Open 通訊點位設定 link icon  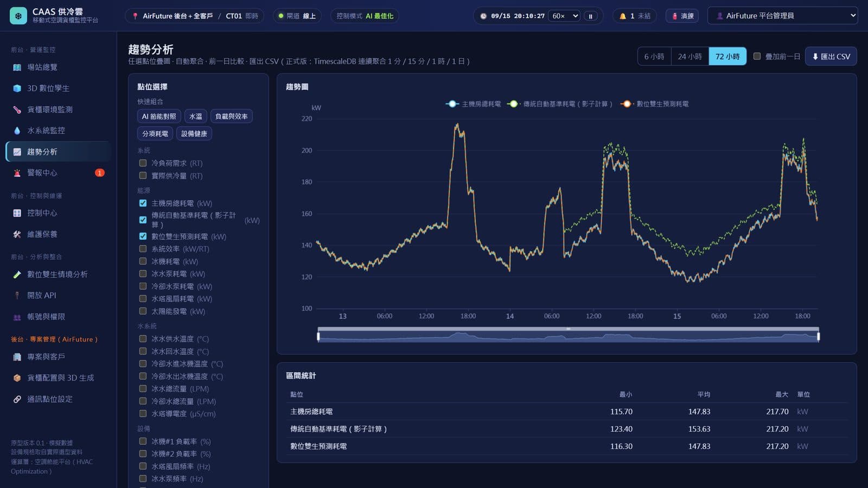[x=17, y=399]
